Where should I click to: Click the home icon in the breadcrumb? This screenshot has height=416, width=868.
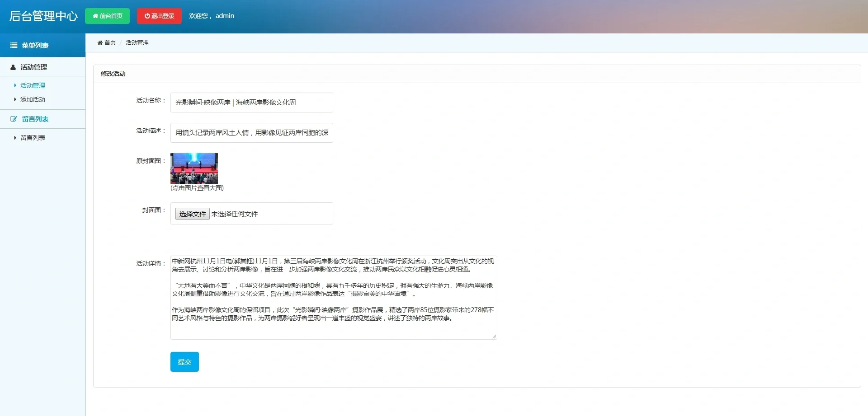(x=100, y=42)
